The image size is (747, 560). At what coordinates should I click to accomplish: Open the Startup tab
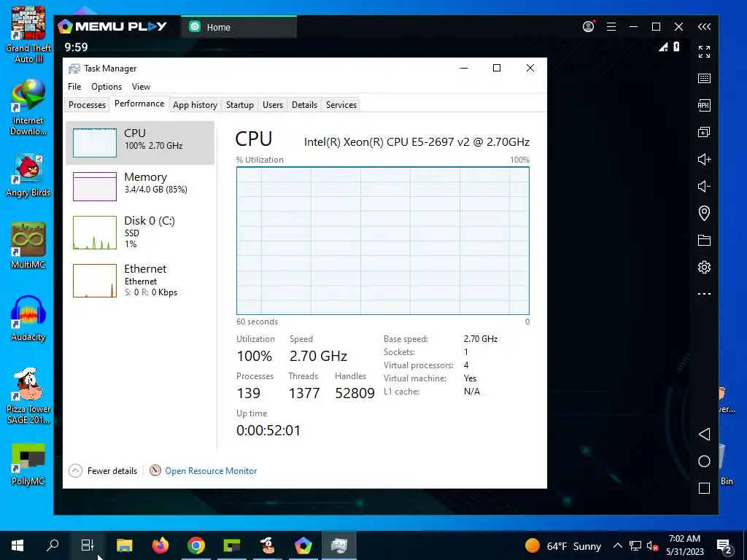(x=239, y=105)
